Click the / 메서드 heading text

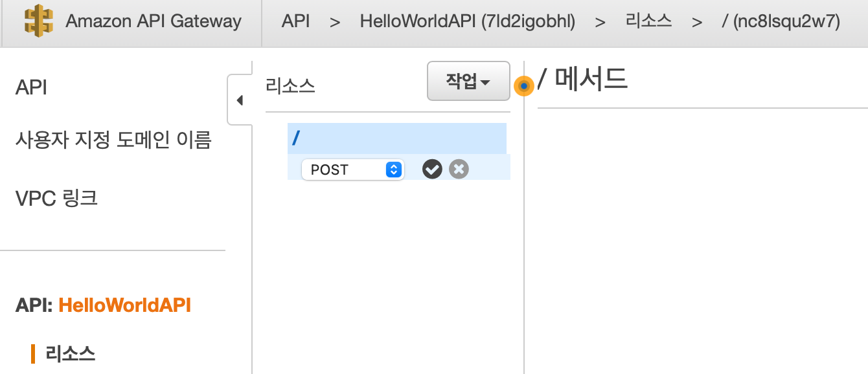[583, 79]
